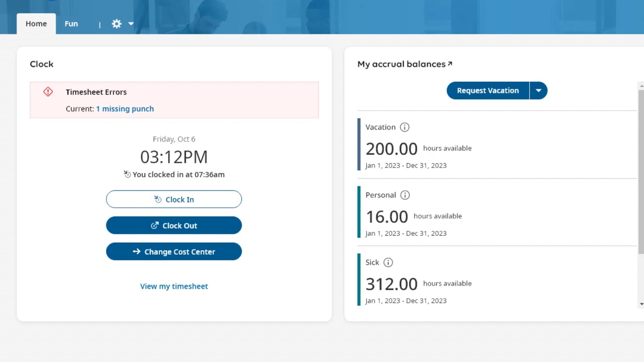Click the Personal info icon
Viewport: 644px width, 362px height.
click(405, 195)
